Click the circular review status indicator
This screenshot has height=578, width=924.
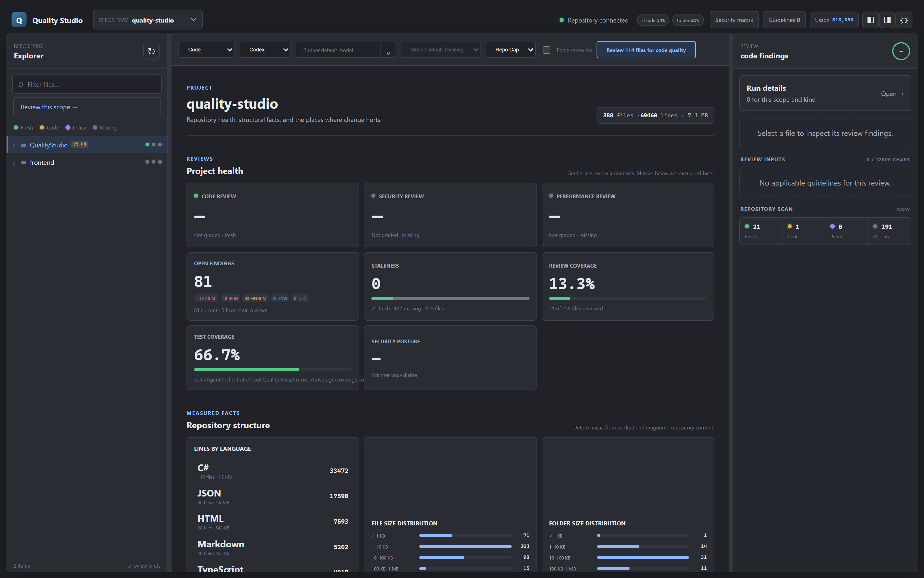click(901, 51)
